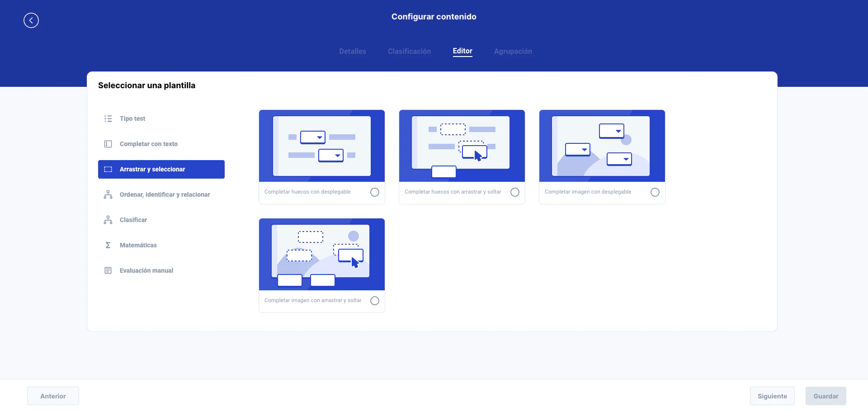Click the Anterior button

tap(53, 396)
